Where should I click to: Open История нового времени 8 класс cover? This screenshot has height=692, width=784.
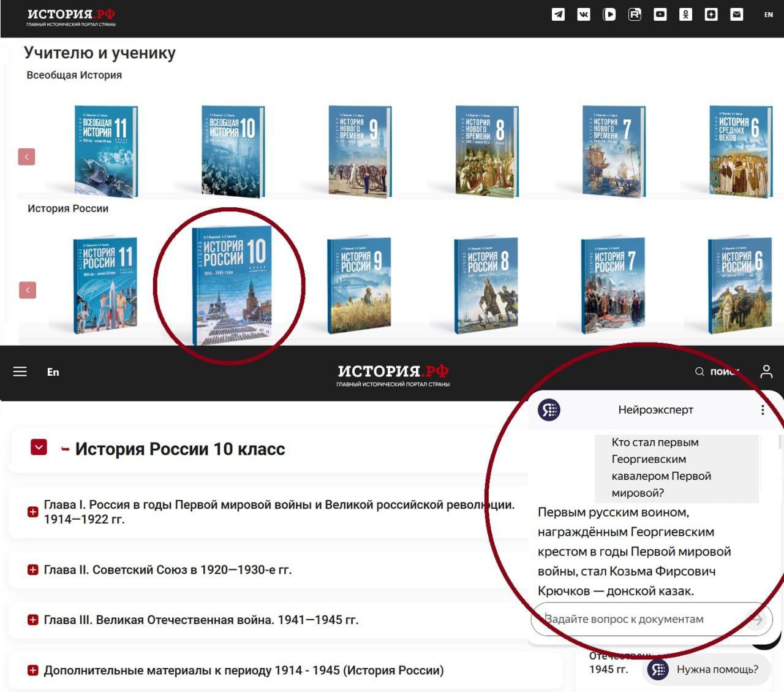pyautogui.click(x=487, y=151)
